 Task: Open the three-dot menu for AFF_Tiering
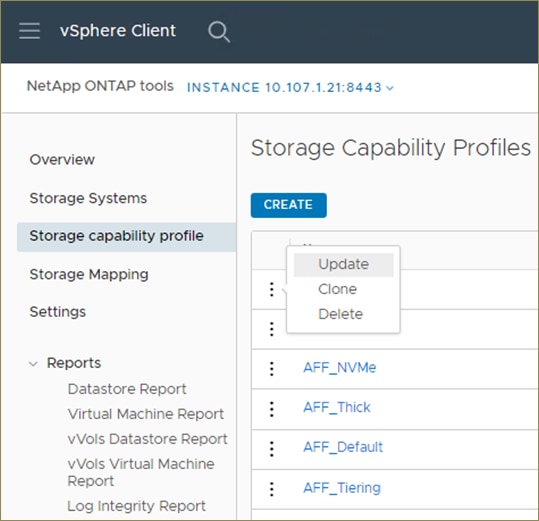272,489
